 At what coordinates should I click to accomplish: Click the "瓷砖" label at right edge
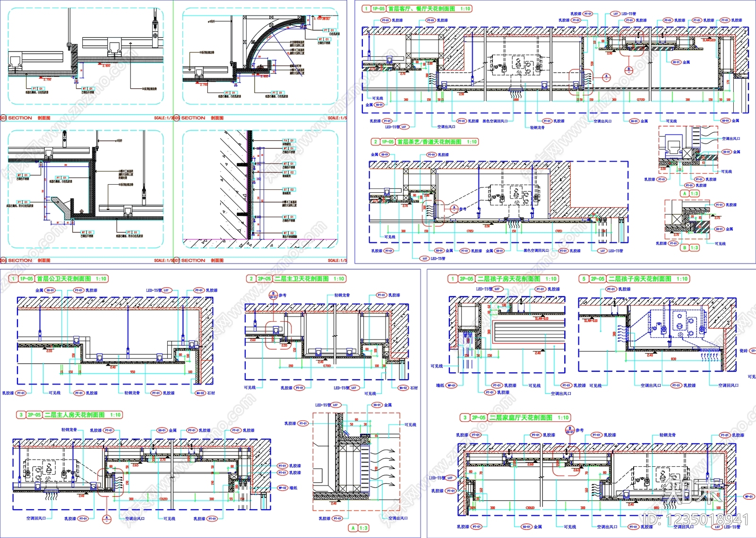point(744,350)
